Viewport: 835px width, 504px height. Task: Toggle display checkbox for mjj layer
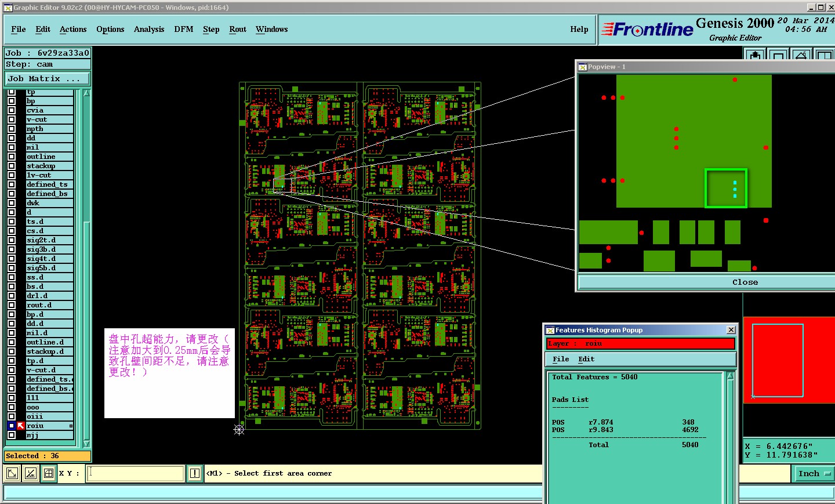pyautogui.click(x=12, y=435)
